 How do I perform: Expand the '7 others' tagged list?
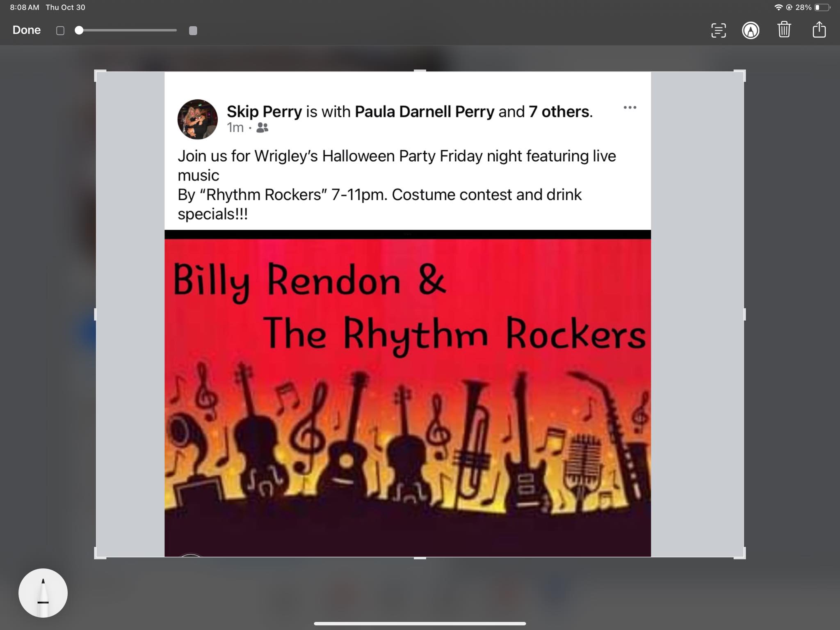[559, 112]
